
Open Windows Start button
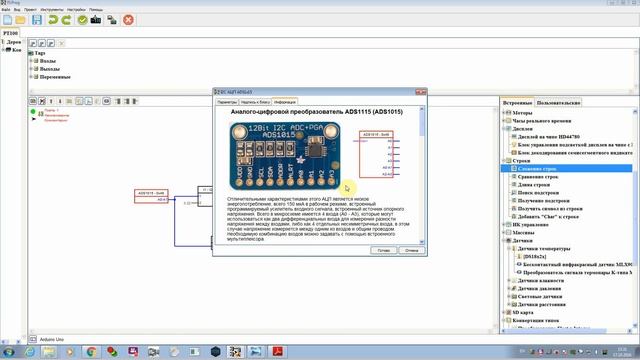(x=9, y=352)
